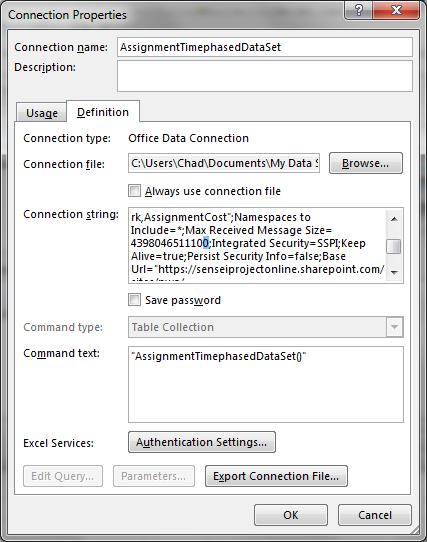Click the connection string scroll up arrow

[x=394, y=219]
